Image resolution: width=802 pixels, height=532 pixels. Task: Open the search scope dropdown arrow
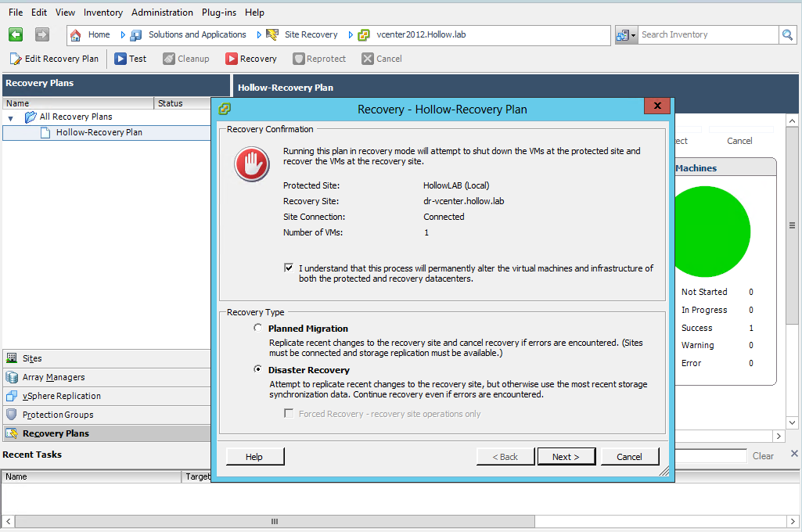tap(633, 35)
